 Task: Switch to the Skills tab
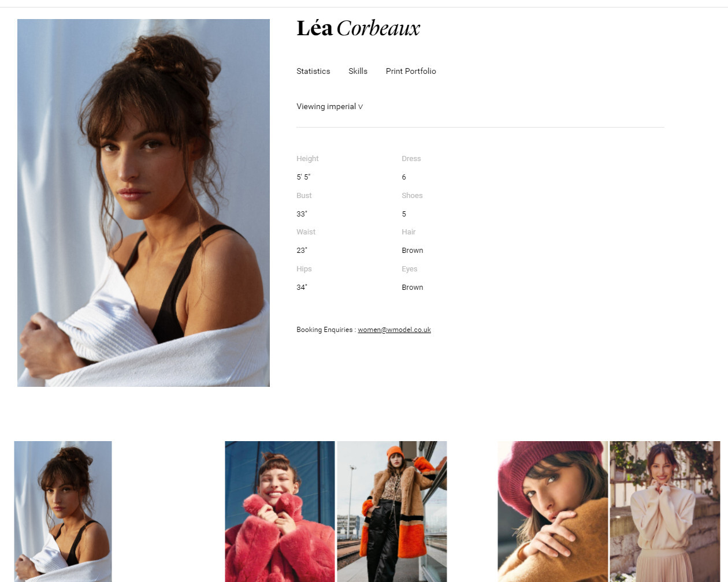(358, 71)
